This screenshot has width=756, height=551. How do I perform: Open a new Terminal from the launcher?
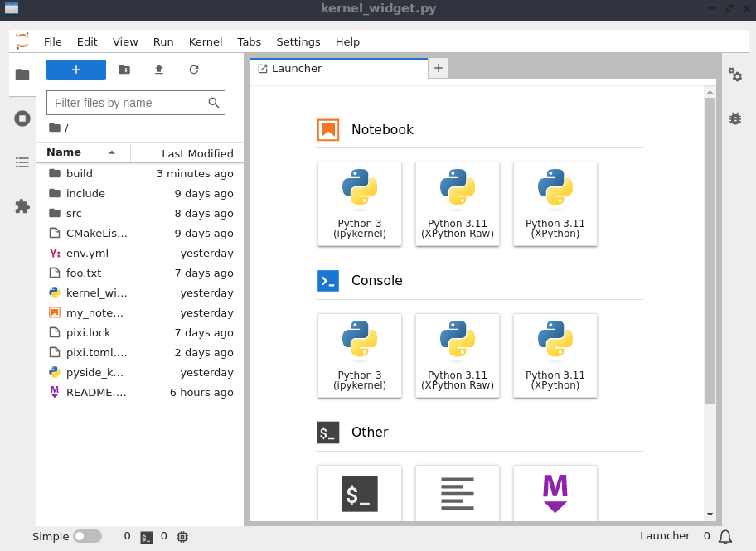[360, 493]
